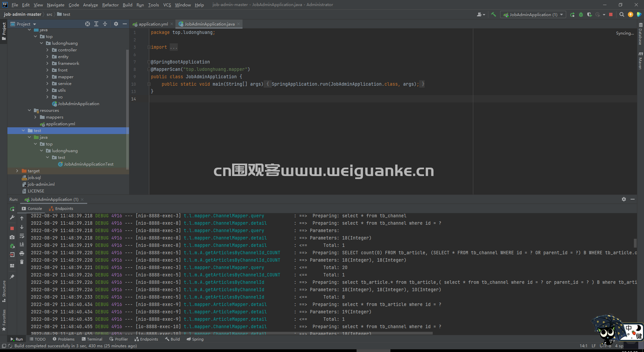This screenshot has width=644, height=352.
Task: Close the JobAdminApplication.java tab
Action: click(x=238, y=24)
